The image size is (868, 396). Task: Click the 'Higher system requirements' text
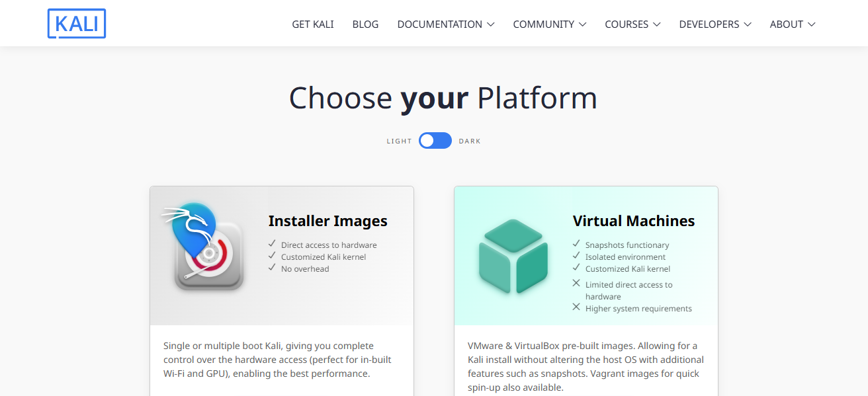click(x=638, y=309)
